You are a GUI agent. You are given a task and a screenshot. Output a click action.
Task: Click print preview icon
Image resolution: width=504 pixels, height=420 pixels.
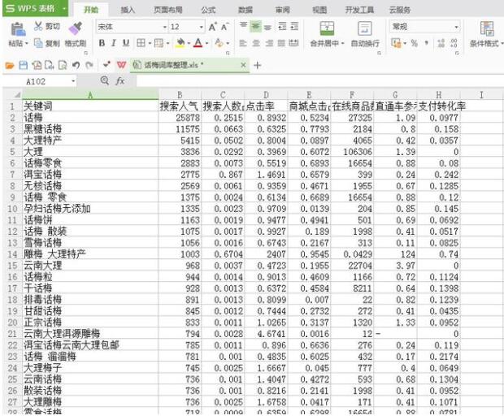[x=63, y=66]
